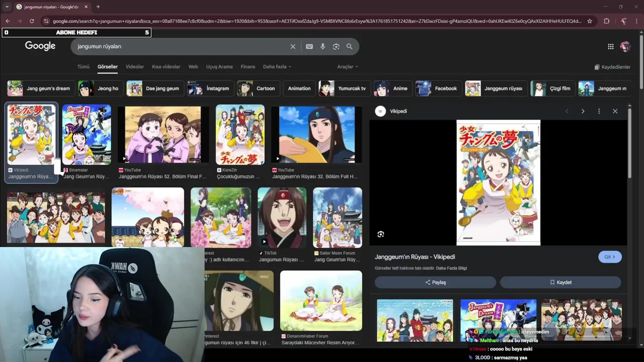The width and height of the screenshot is (644, 362).
Task: Filter by Çizgi film chip
Action: tap(553, 88)
